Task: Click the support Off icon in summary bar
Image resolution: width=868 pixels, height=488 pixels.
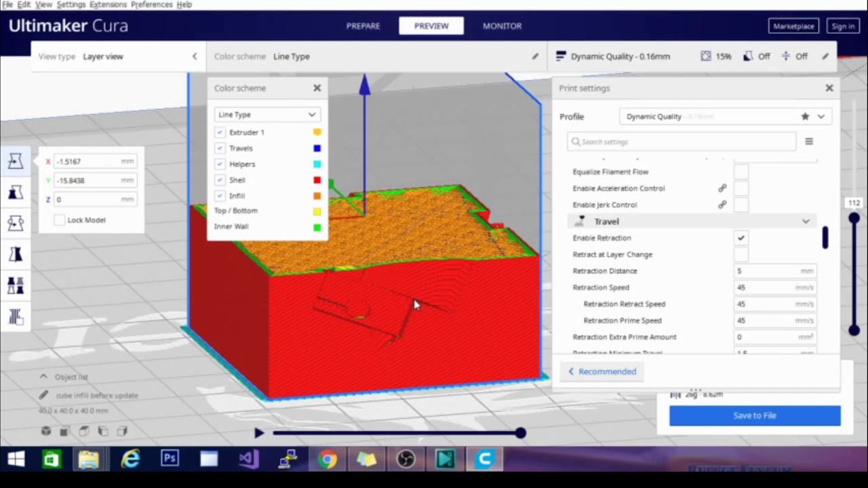Action: pos(747,56)
